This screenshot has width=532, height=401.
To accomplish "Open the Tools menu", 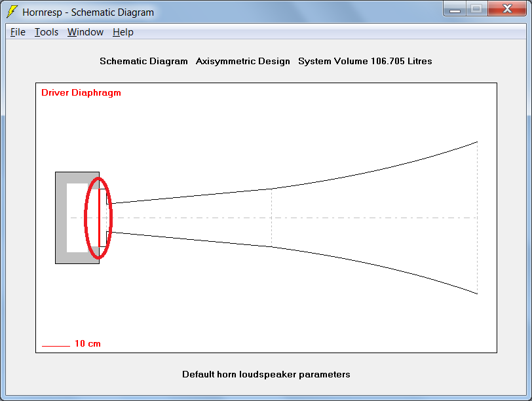I will 47,32.
